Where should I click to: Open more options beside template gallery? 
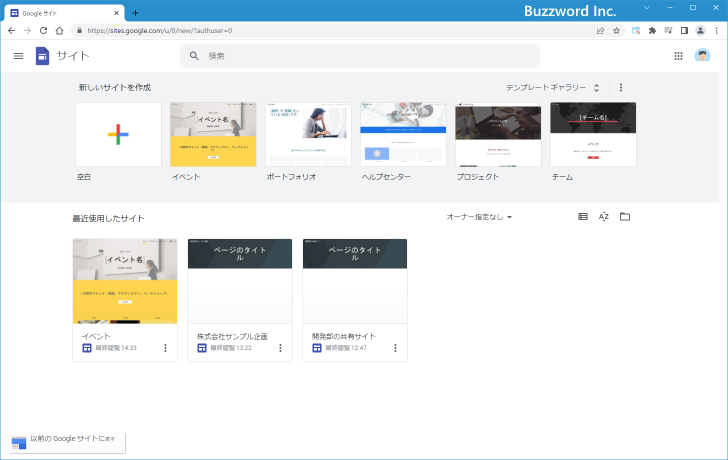pos(620,88)
